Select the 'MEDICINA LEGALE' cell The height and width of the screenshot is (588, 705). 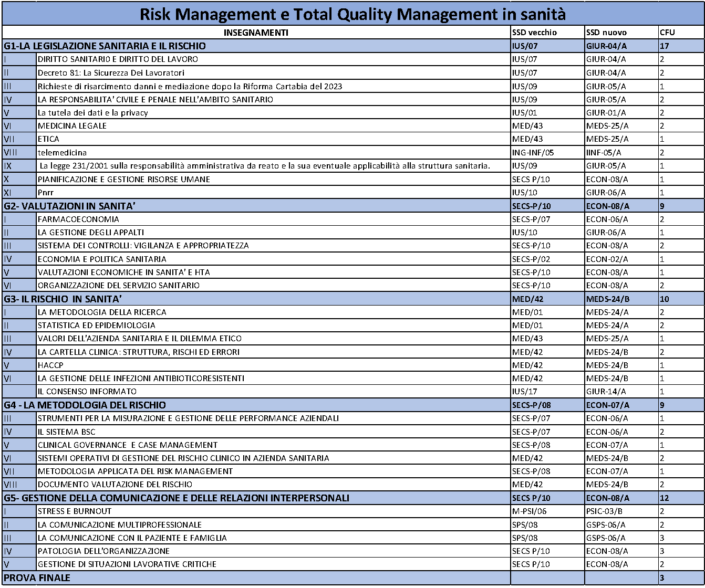[x=273, y=126]
